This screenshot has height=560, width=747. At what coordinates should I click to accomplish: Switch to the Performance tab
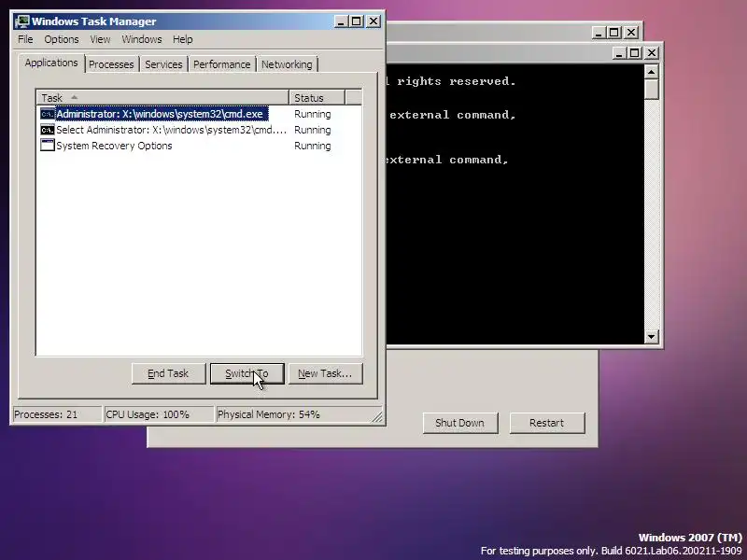[221, 64]
